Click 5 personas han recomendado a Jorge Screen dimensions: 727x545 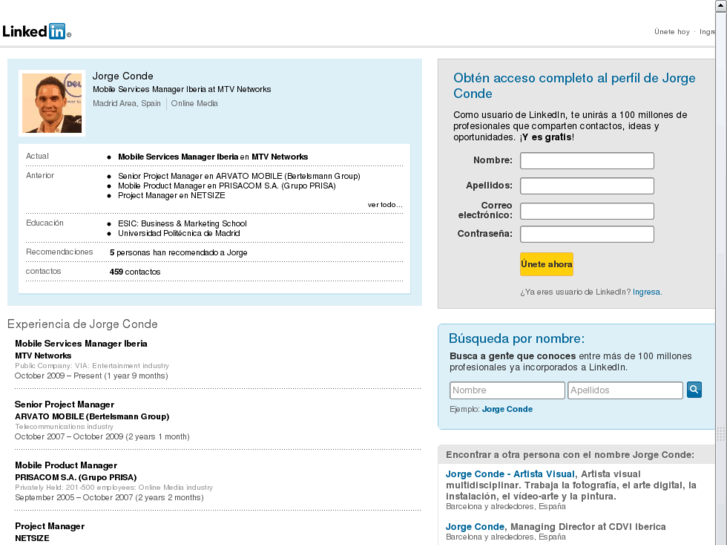coord(179,253)
